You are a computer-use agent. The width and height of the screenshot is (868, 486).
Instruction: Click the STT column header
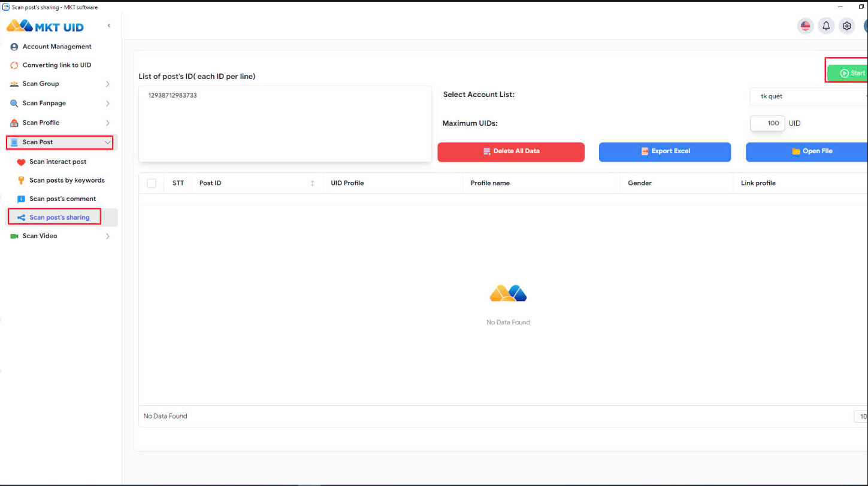[x=178, y=183]
